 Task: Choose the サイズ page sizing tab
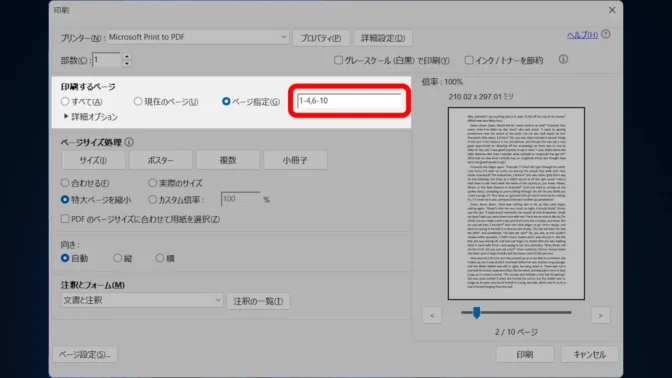coord(93,160)
